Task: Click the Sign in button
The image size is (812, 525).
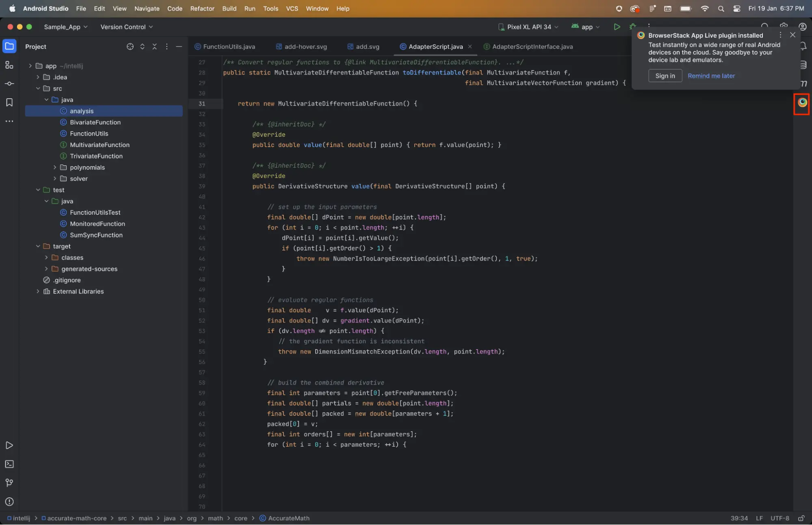Action: tap(665, 76)
